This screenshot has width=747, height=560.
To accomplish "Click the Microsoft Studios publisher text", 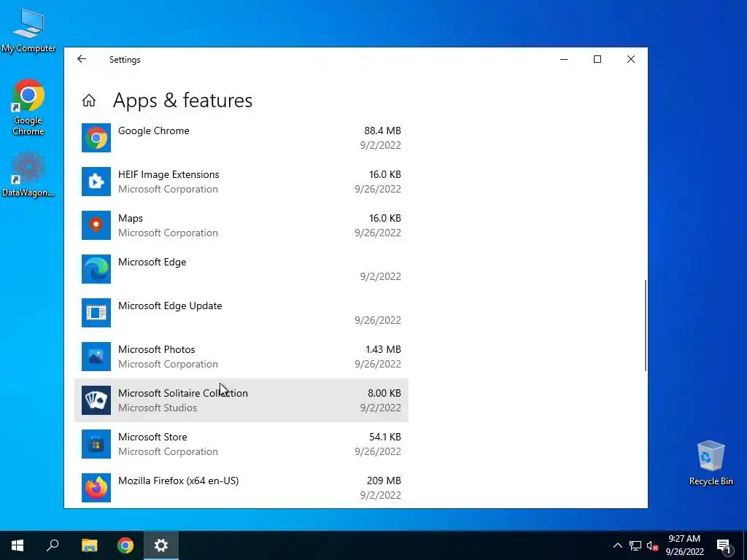I will coord(158,408).
